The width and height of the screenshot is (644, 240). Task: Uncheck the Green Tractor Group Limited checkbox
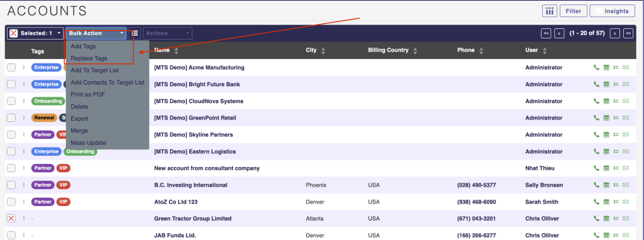(11, 219)
